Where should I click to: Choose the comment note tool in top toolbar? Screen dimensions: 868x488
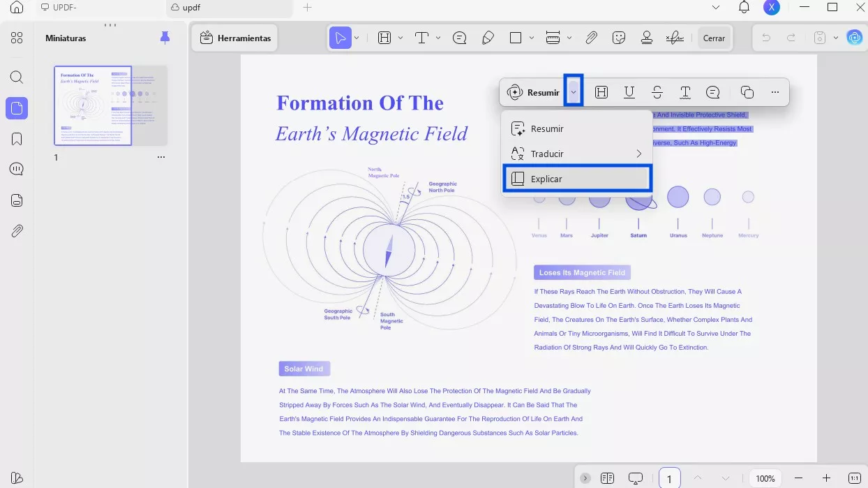pyautogui.click(x=459, y=38)
